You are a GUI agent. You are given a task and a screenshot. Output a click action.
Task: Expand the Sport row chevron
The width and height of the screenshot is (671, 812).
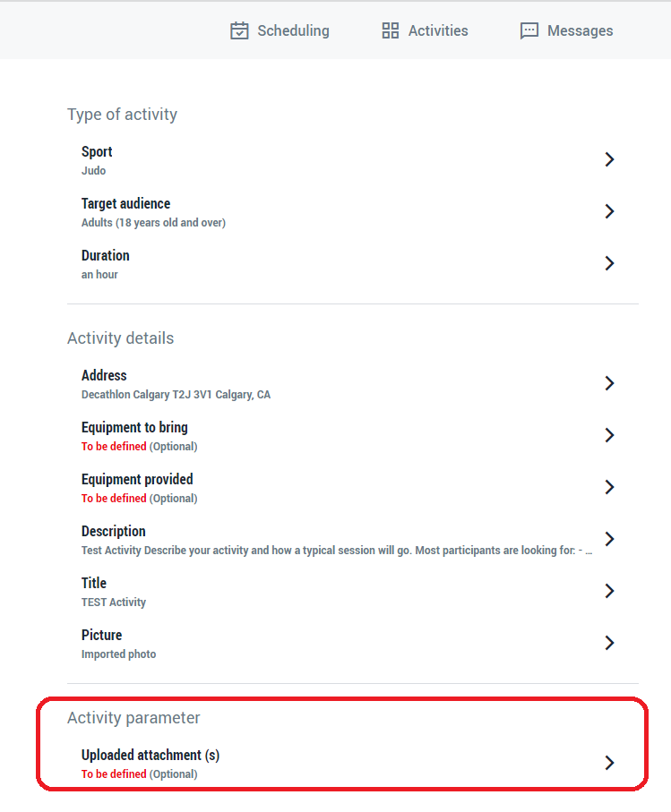pos(609,159)
